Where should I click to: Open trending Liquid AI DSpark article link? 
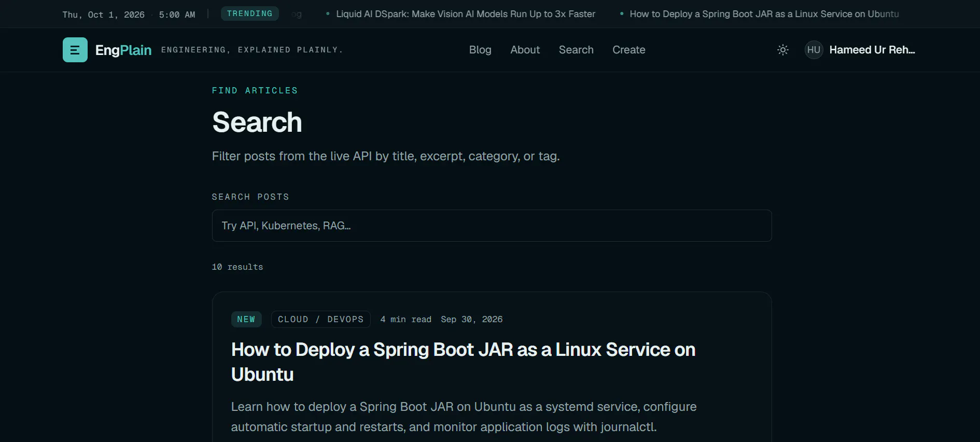coord(466,14)
